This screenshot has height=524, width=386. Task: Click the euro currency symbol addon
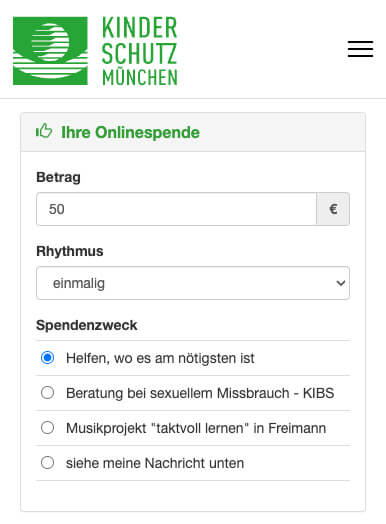[x=333, y=209]
